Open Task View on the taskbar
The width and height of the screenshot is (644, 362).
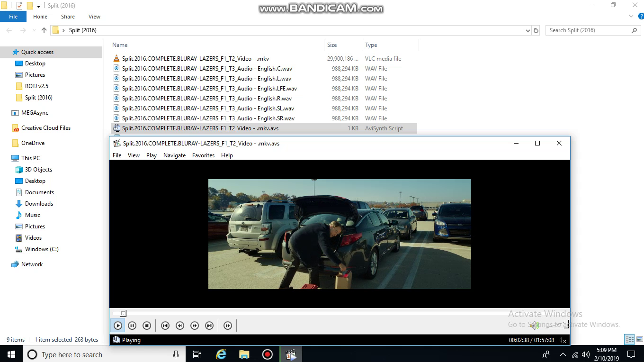(197, 354)
